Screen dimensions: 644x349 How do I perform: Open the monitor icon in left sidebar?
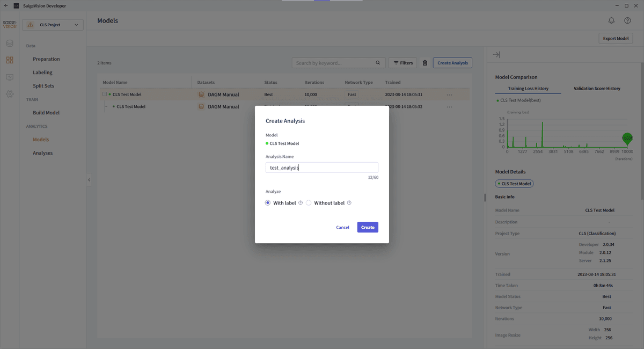pyautogui.click(x=10, y=77)
